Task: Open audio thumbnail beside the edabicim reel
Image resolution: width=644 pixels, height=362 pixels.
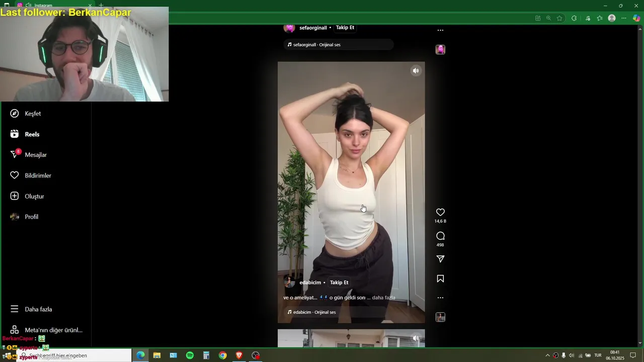Action: [x=440, y=317]
